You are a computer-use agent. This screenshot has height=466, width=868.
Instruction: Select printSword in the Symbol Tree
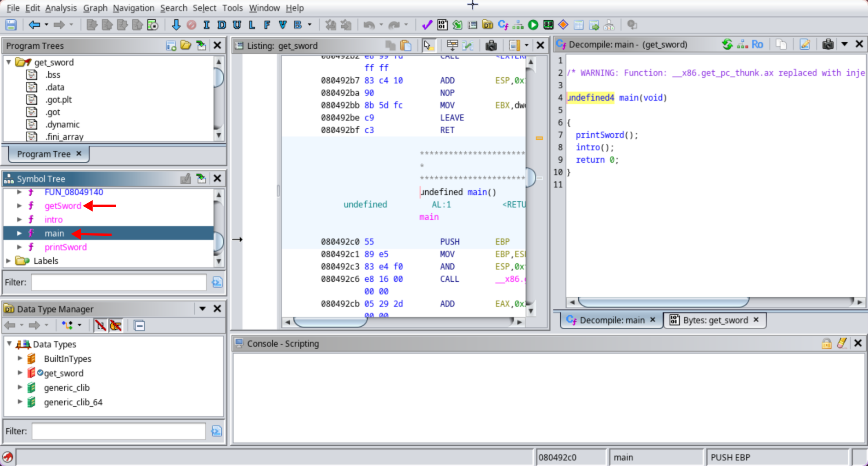[65, 247]
